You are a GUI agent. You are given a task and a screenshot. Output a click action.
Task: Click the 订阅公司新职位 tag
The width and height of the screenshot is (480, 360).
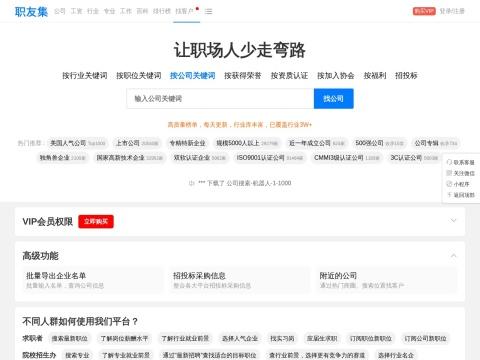coord(425,339)
